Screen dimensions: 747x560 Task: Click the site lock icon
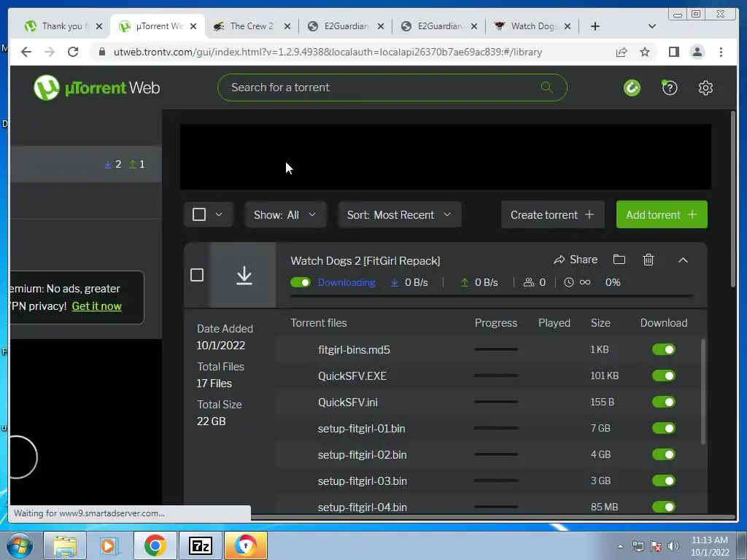pos(101,52)
